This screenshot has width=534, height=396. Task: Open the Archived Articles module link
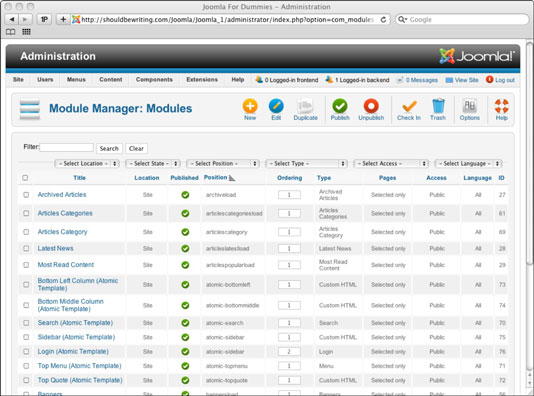tap(62, 195)
